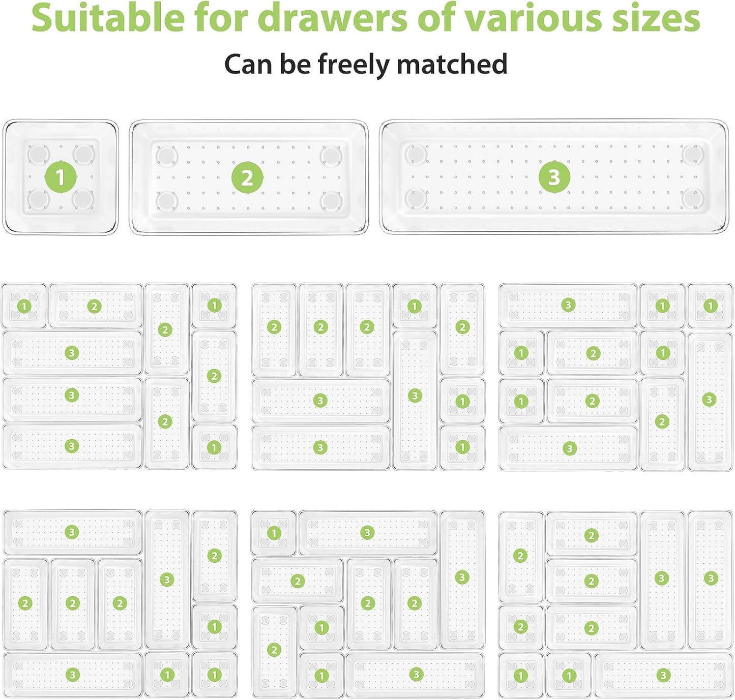Select the top horizontal tray 3 in lower-middle layout
735x700 pixels.
pyautogui.click(x=368, y=533)
